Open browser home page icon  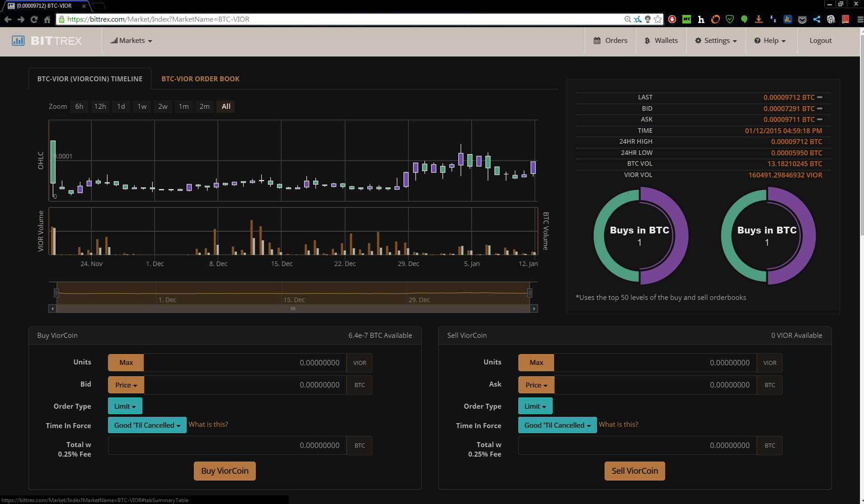pos(47,19)
